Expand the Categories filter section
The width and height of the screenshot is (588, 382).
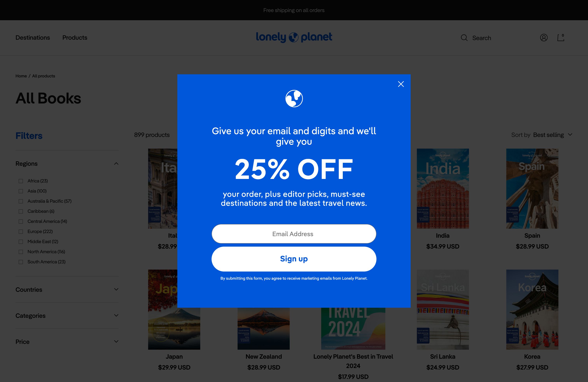point(67,315)
